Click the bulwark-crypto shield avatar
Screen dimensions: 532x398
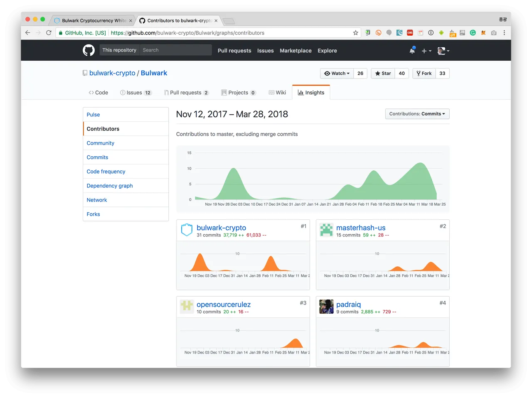pyautogui.click(x=187, y=229)
